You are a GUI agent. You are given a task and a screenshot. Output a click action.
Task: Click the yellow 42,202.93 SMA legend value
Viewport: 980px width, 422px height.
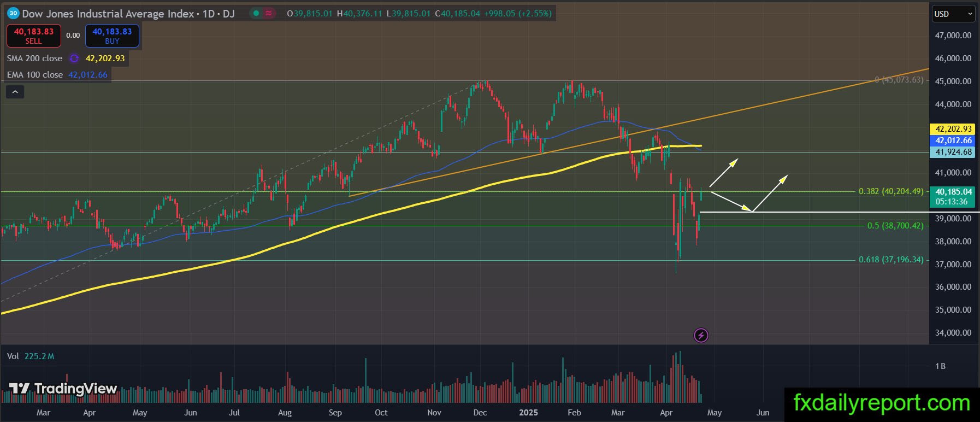pos(105,58)
